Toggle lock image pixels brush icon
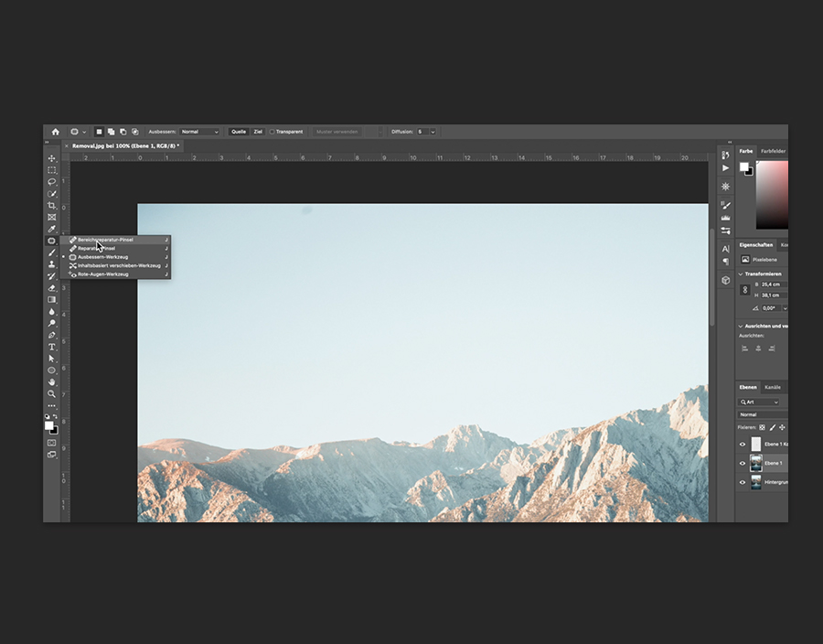 tap(772, 427)
